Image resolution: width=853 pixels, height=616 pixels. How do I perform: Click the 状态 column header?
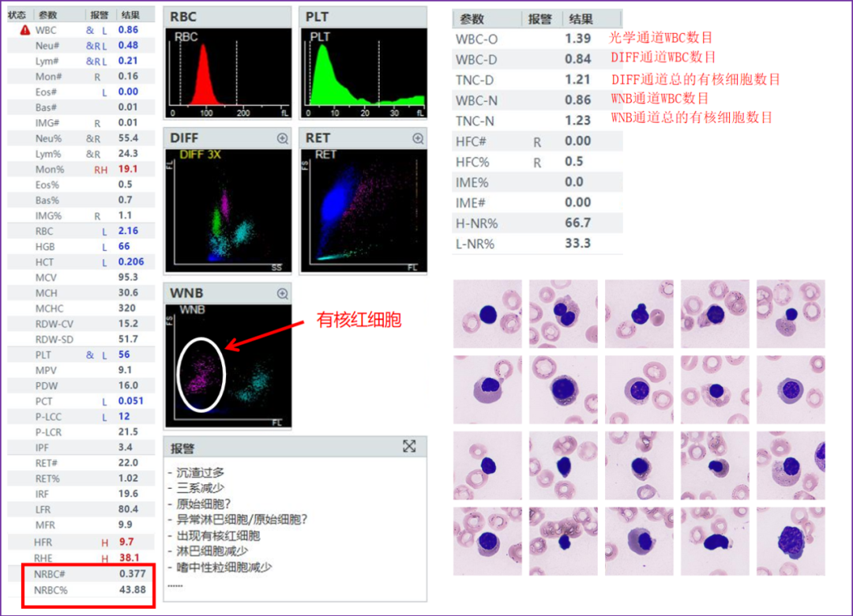16,14
